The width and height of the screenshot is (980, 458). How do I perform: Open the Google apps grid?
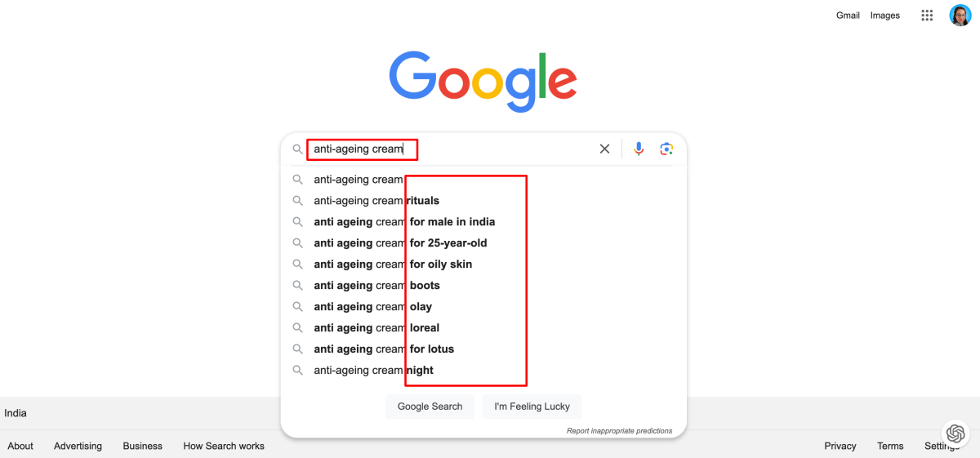tap(927, 16)
